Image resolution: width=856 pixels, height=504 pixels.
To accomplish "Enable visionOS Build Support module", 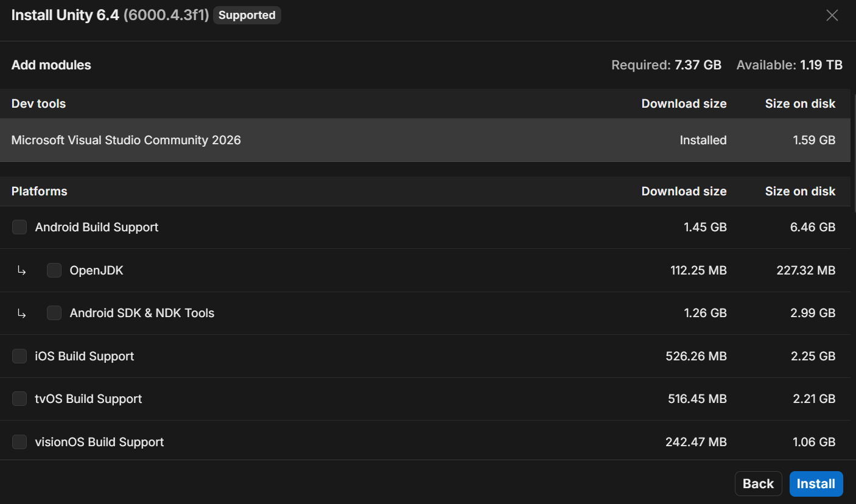I will point(19,442).
